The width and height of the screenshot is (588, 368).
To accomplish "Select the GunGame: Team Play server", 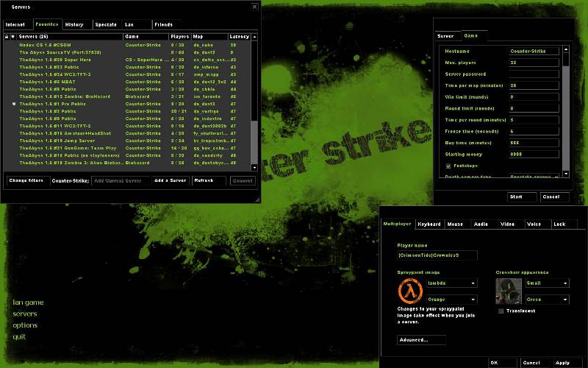I will click(127, 149).
